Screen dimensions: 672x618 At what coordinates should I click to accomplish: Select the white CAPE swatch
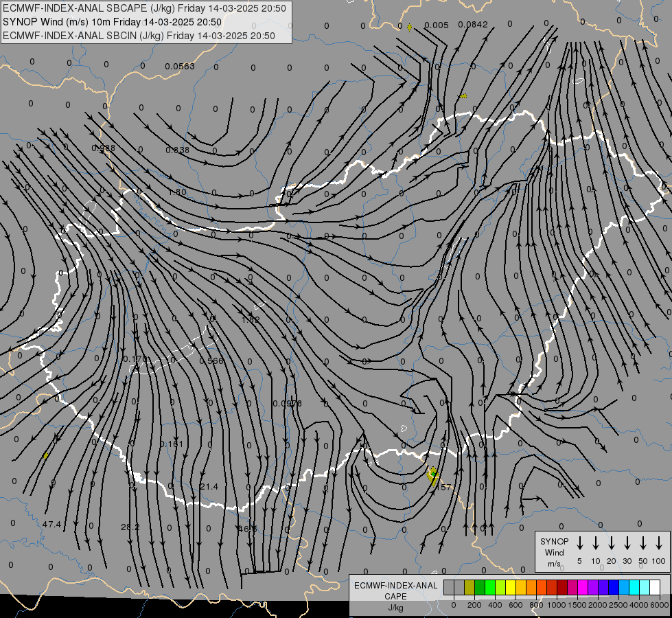click(x=654, y=588)
